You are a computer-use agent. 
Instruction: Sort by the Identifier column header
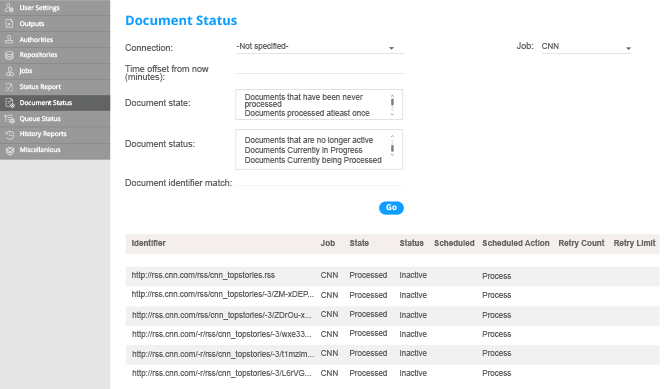148,243
